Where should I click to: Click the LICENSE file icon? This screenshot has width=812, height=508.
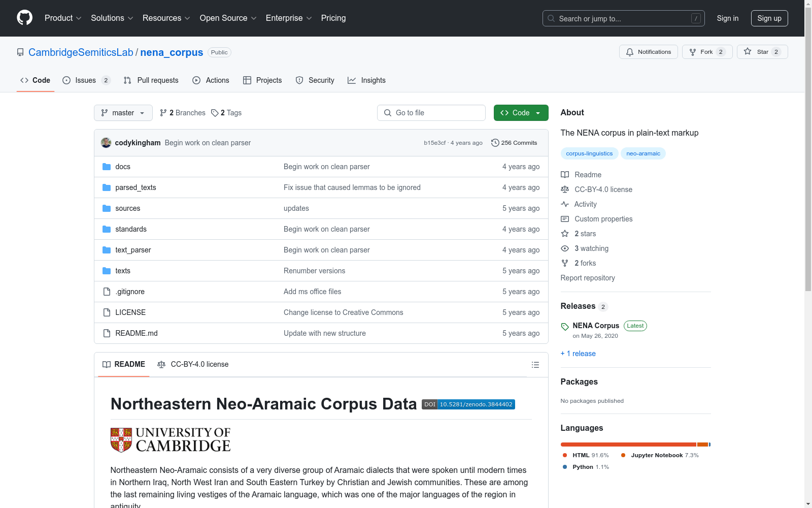107,312
